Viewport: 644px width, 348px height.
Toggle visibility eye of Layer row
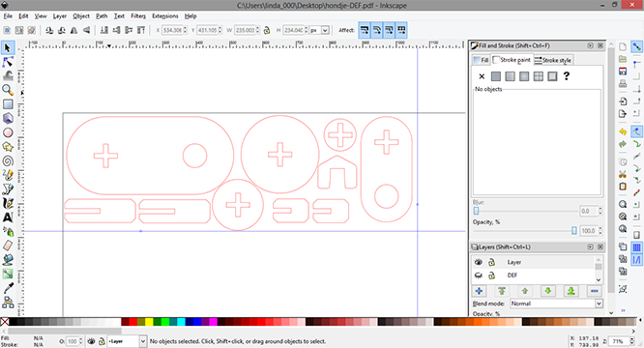pyautogui.click(x=478, y=262)
